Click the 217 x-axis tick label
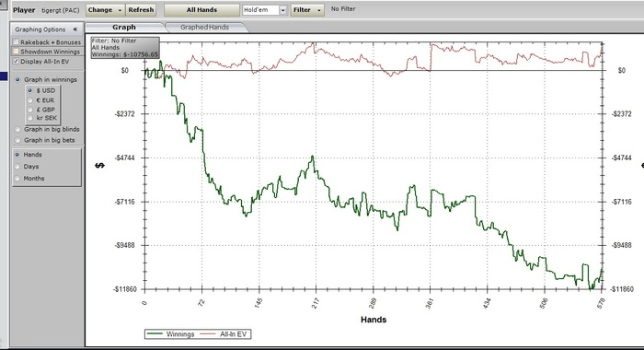644x350 pixels. point(315,304)
